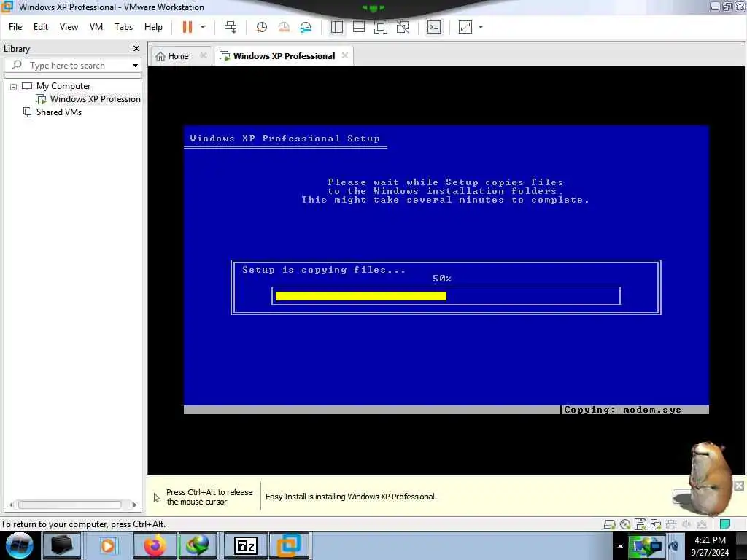This screenshot has width=747, height=560.
Task: Toggle the thumbnail bar icon
Action: [359, 27]
